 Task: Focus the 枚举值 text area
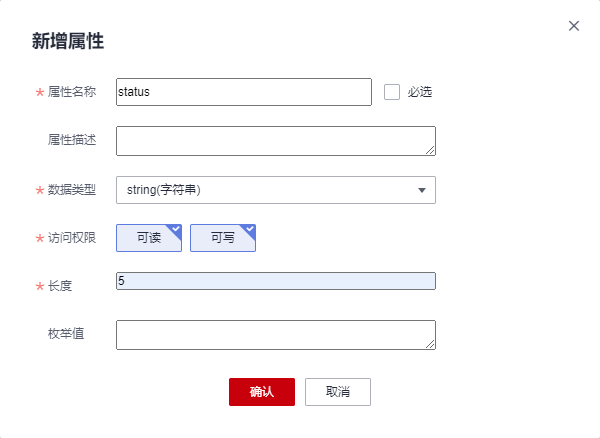(x=275, y=335)
